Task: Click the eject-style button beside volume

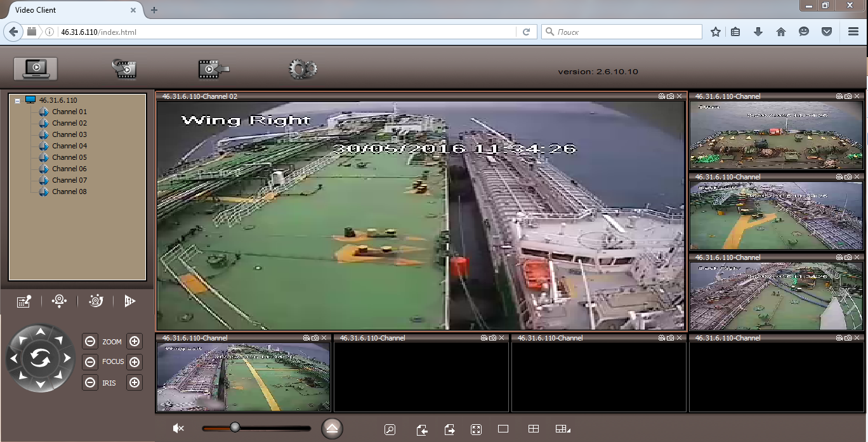Action: coord(332,429)
